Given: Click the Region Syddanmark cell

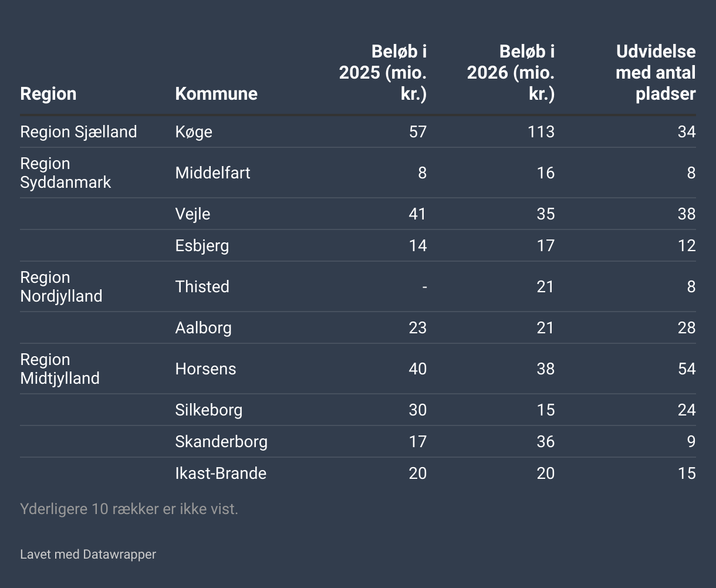Looking at the screenshot, I should click(x=65, y=173).
